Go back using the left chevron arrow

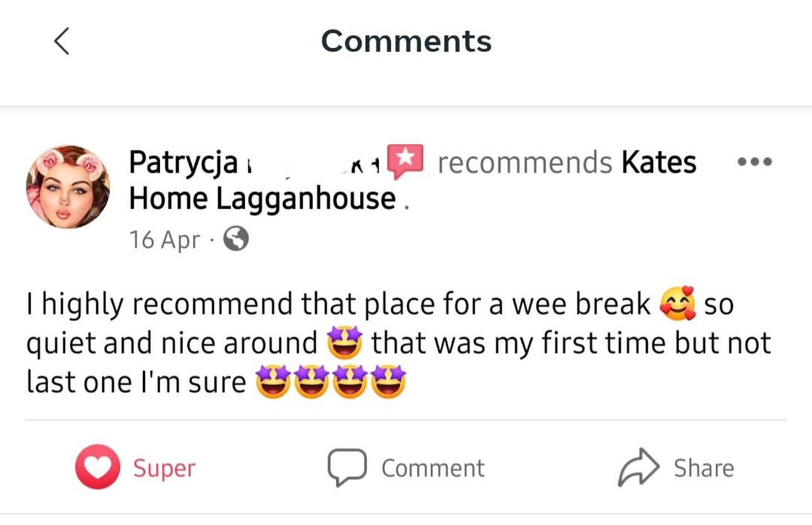(x=62, y=41)
